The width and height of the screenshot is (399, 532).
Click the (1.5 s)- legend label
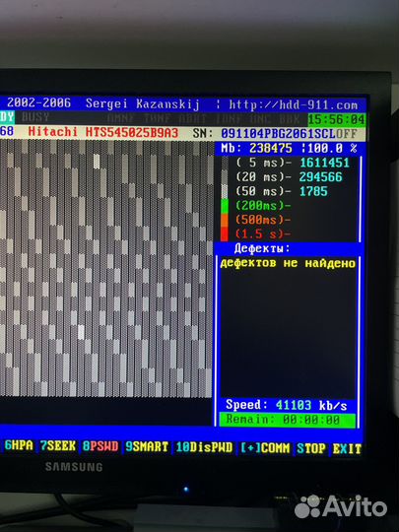(263, 234)
